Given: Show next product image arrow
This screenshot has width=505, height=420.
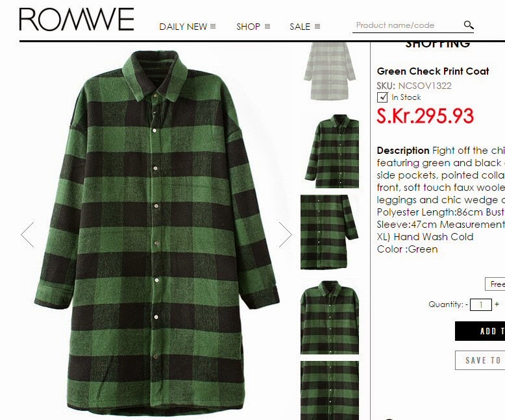Looking at the screenshot, I should [285, 234].
